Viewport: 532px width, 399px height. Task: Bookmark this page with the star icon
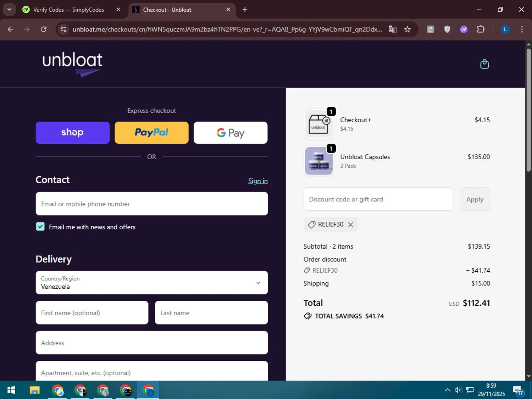pyautogui.click(x=408, y=29)
